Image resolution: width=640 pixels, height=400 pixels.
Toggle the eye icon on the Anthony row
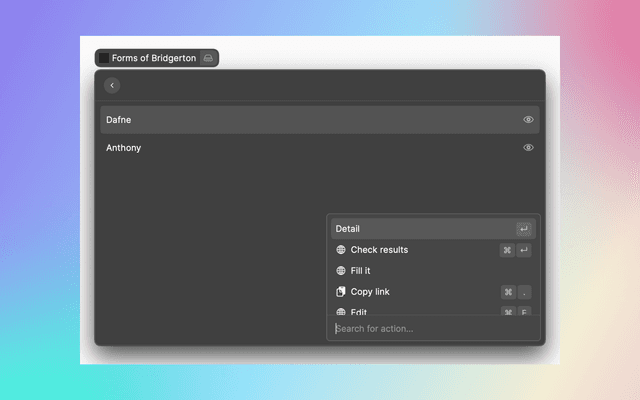coord(528,148)
